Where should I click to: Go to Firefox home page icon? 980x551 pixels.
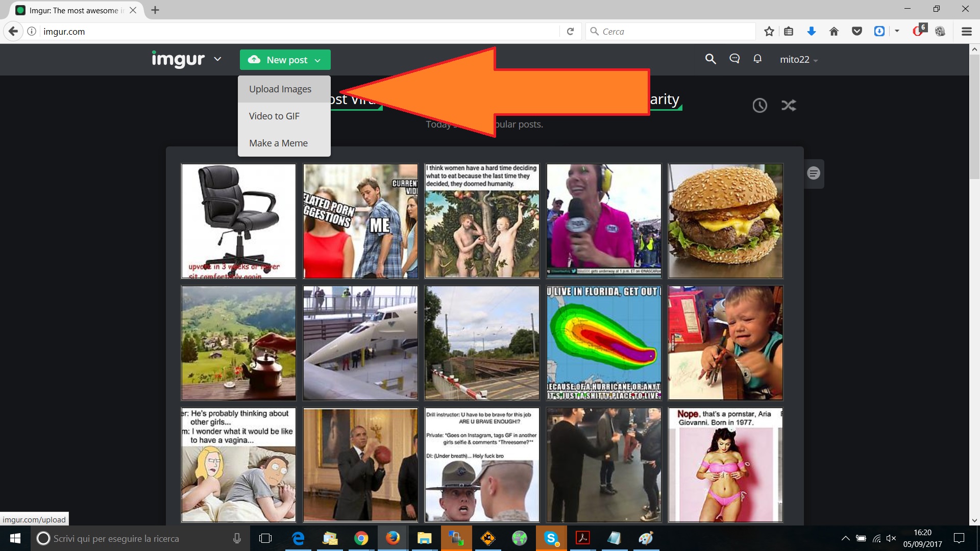(834, 32)
